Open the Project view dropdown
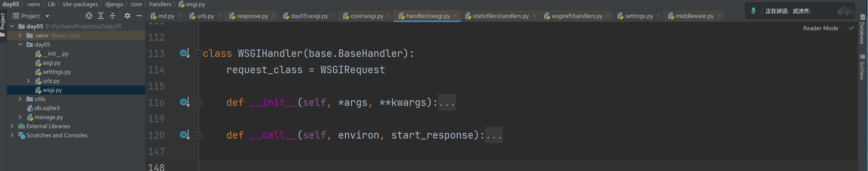The width and height of the screenshot is (868, 171). [x=47, y=16]
